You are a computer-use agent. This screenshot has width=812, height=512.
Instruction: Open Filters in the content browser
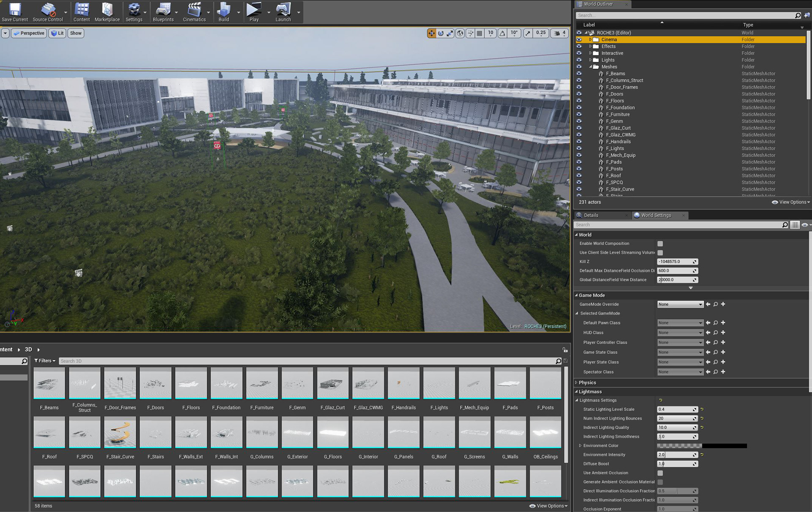(45, 361)
